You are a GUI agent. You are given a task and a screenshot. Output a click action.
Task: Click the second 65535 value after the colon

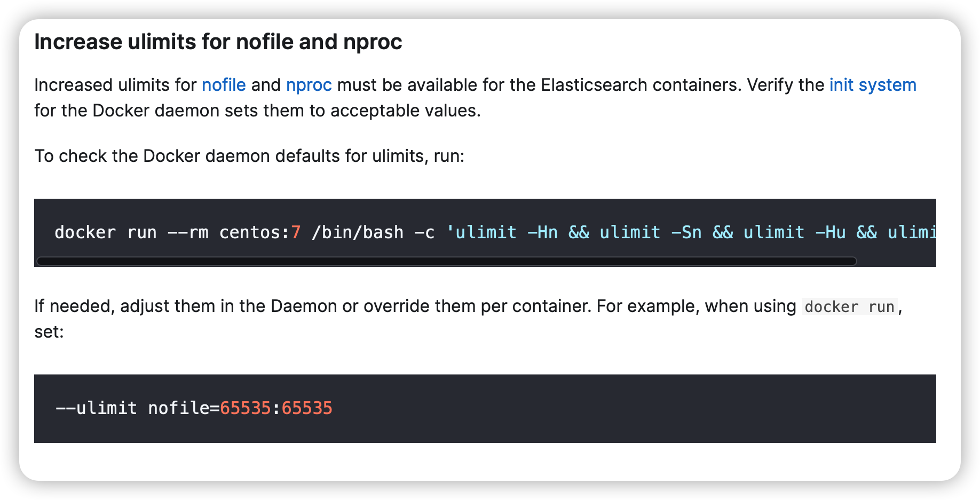click(307, 408)
